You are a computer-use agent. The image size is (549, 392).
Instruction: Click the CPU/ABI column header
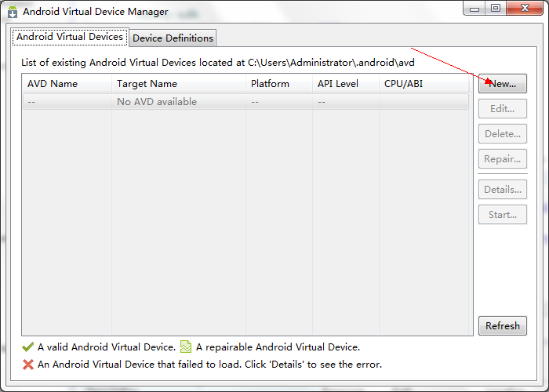(x=424, y=84)
